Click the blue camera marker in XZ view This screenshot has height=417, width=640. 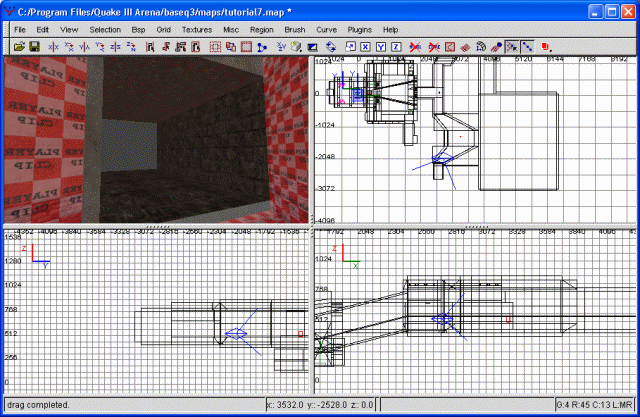point(443,319)
